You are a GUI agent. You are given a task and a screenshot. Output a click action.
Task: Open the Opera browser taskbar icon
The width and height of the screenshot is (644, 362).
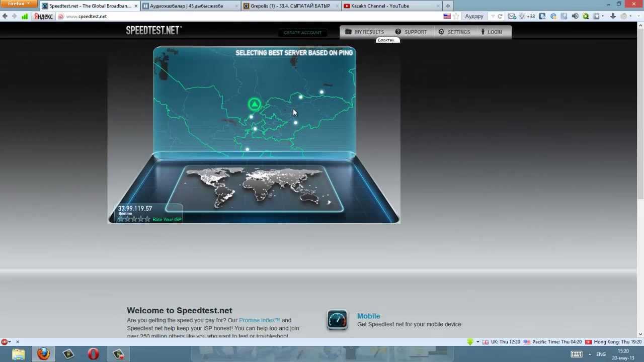click(x=94, y=354)
